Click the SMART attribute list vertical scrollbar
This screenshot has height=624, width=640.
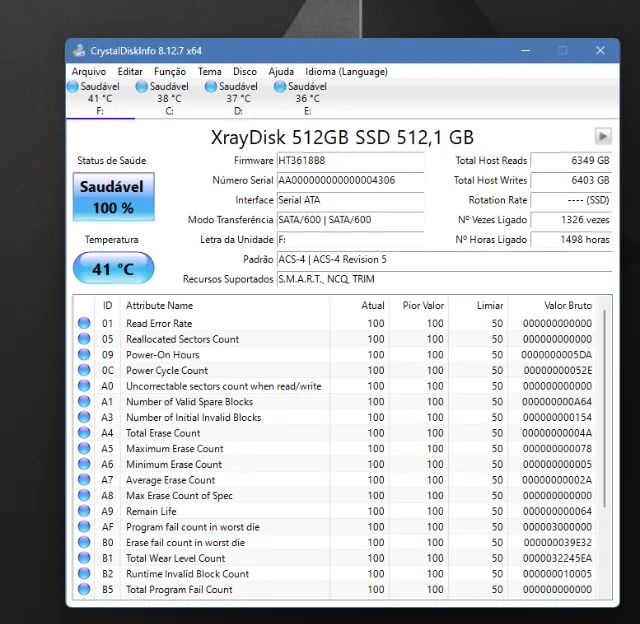(604, 408)
